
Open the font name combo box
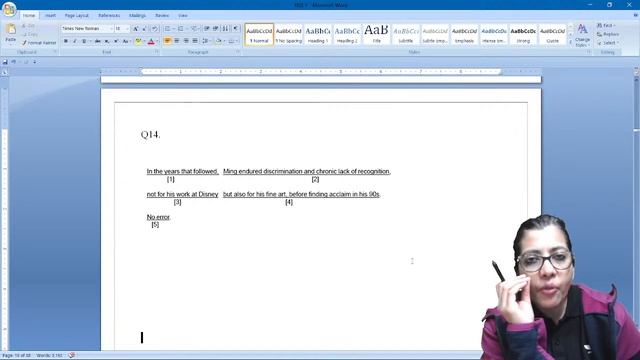(87, 29)
